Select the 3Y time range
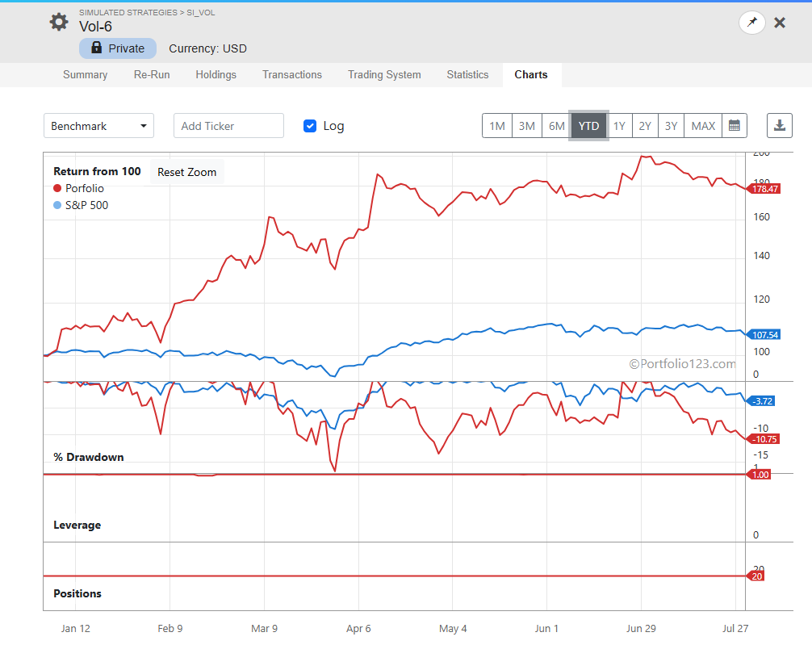Screen dimensions: 812x645 671,126
